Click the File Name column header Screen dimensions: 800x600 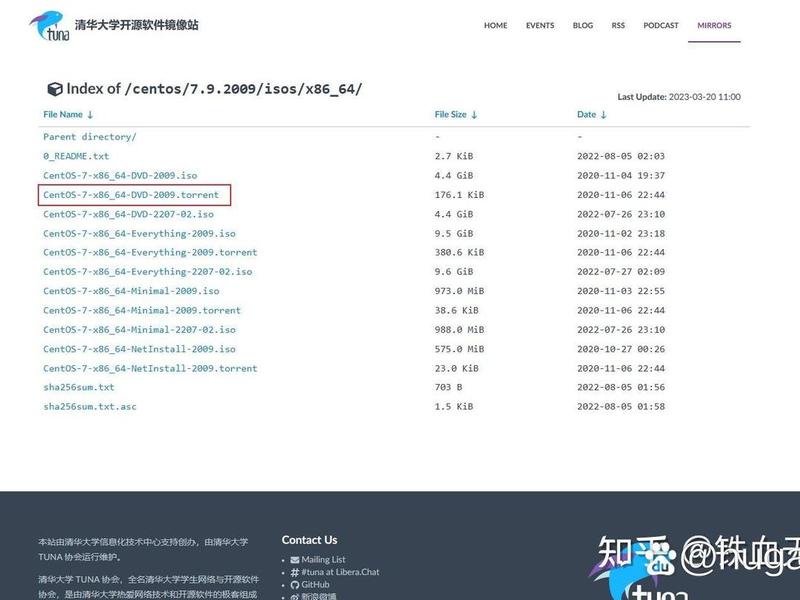point(63,115)
